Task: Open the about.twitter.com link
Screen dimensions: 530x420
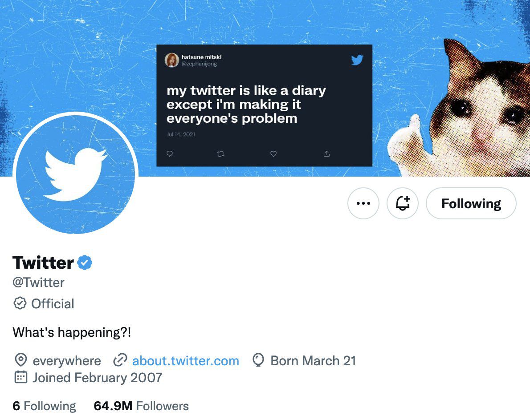Action: coord(185,360)
